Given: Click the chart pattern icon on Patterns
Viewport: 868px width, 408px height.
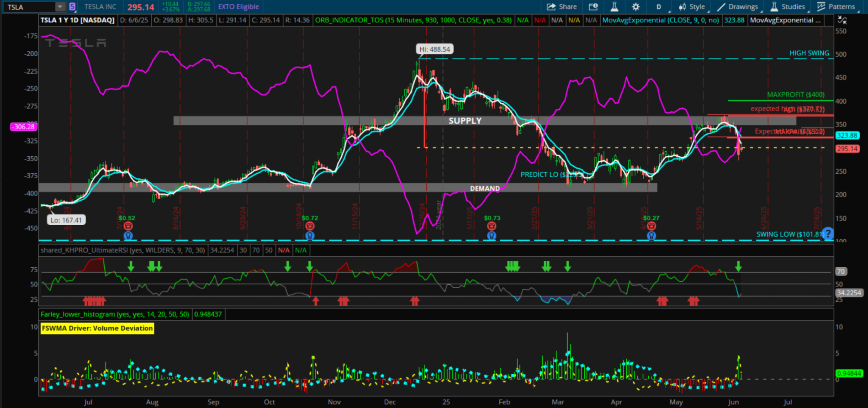Looking at the screenshot, I should (x=821, y=6).
